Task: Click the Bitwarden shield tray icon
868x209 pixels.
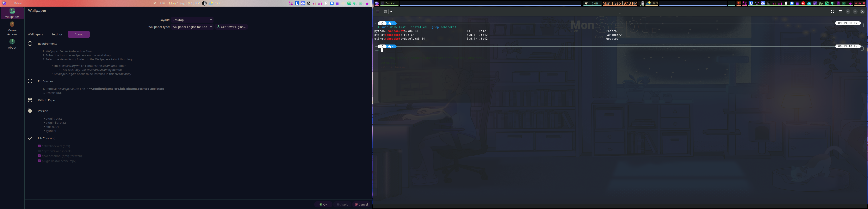Action: tap(297, 3)
